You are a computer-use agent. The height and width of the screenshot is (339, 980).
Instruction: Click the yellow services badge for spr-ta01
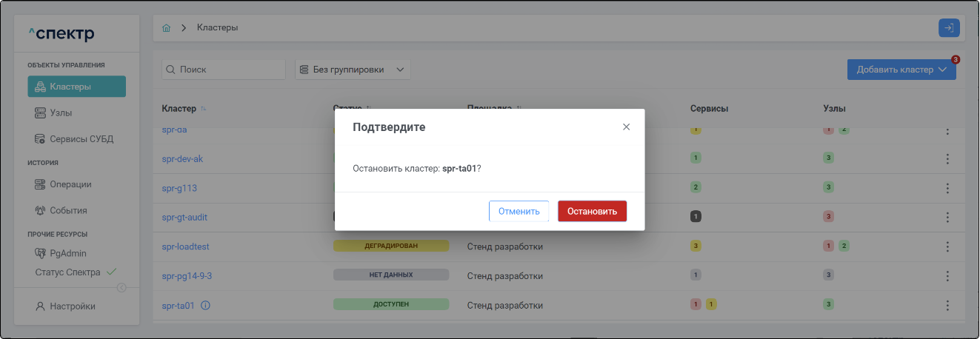tap(710, 303)
